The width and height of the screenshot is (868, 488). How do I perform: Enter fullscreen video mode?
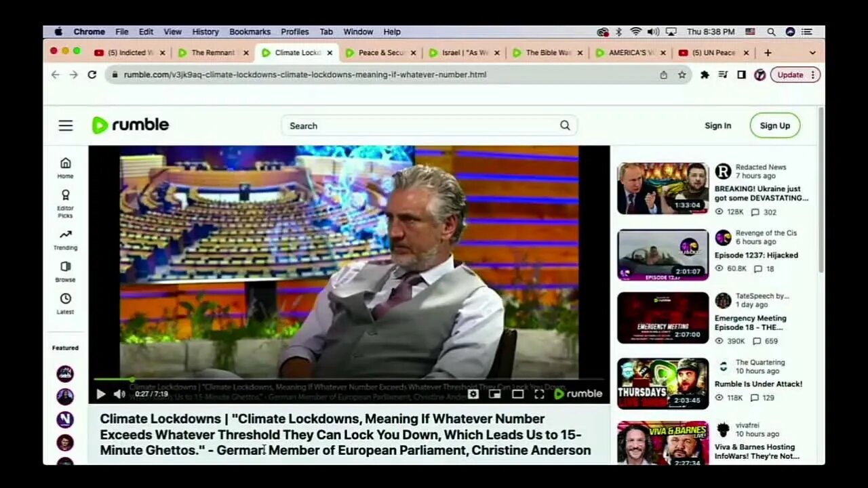539,394
